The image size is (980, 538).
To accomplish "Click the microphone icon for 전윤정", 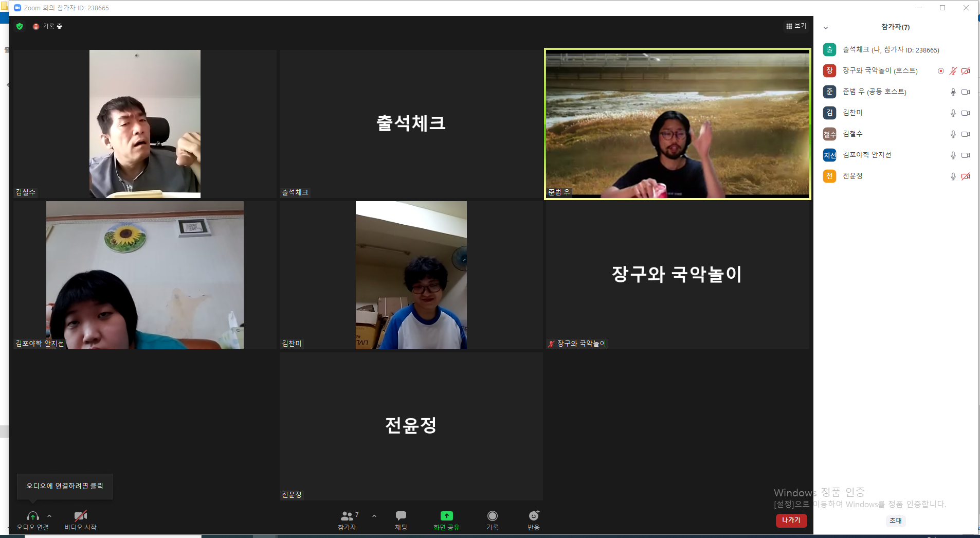I will pos(953,176).
